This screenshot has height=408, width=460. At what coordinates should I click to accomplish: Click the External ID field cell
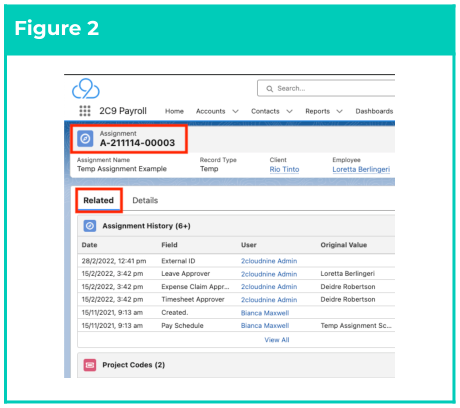click(x=178, y=261)
